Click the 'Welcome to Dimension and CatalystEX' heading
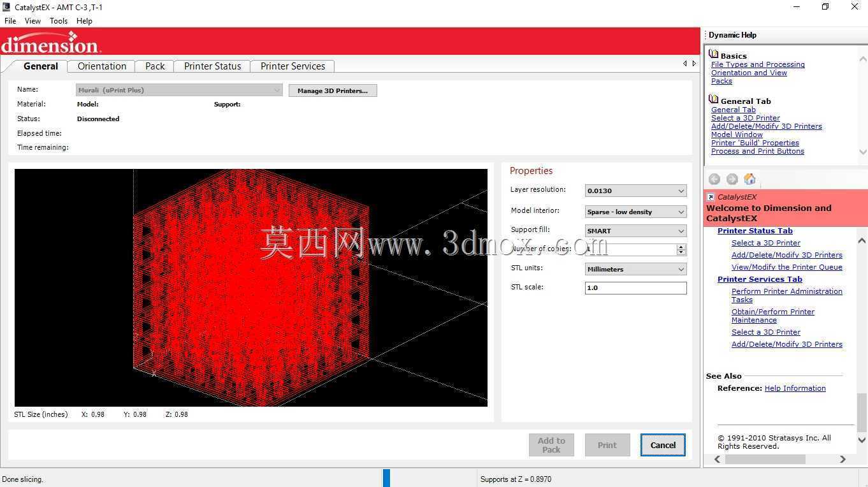Screen dimensions: 868x487 [x=769, y=213]
